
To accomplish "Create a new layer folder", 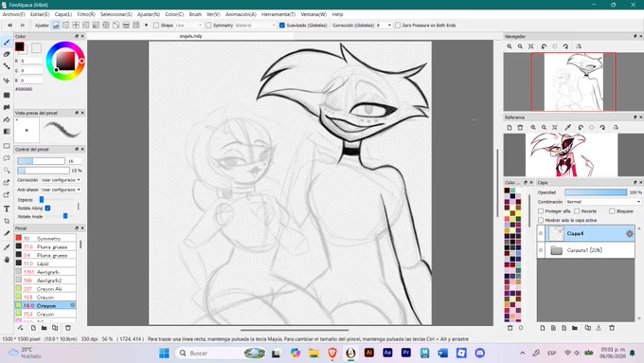I will click(x=575, y=328).
